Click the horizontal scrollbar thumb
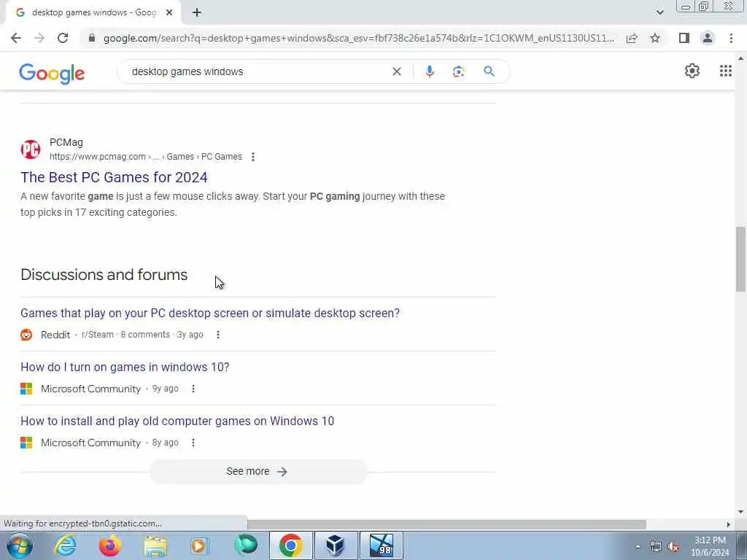 pyautogui.click(x=446, y=524)
